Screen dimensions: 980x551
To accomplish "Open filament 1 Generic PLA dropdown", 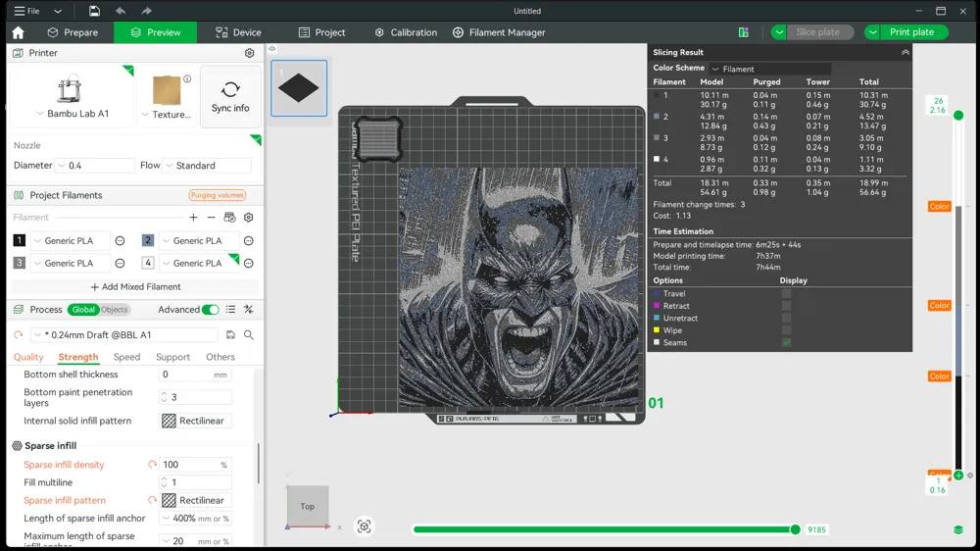I will click(70, 241).
